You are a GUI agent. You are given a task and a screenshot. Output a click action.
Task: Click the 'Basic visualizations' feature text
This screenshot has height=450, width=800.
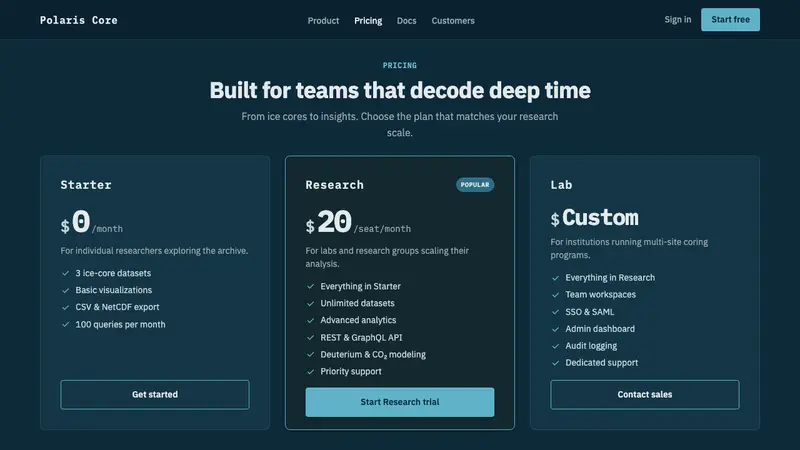coord(114,290)
